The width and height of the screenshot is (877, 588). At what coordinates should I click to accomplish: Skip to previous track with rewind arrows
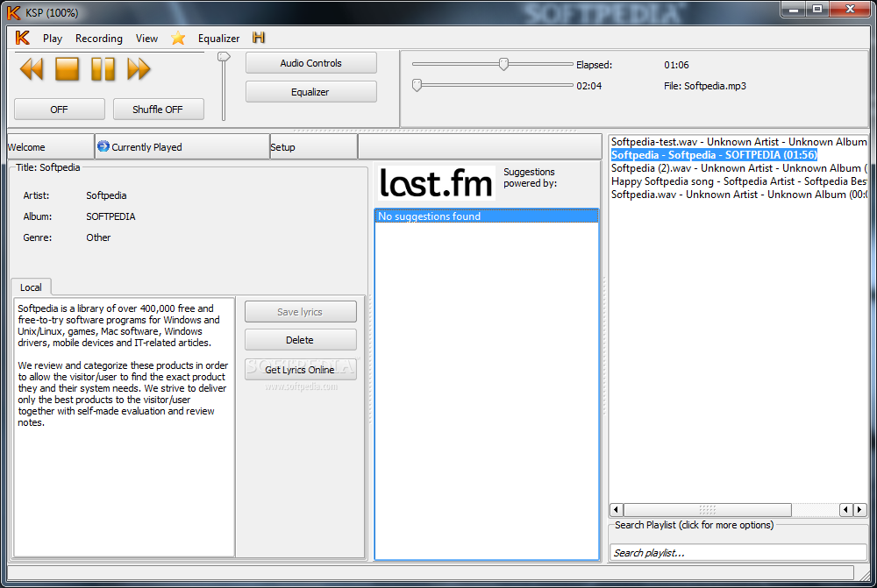[x=32, y=69]
